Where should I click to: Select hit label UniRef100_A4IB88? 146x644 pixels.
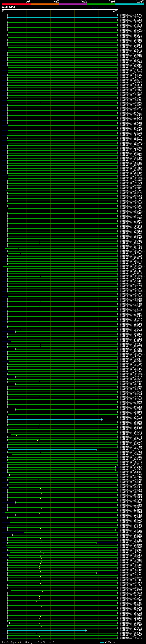131,636
